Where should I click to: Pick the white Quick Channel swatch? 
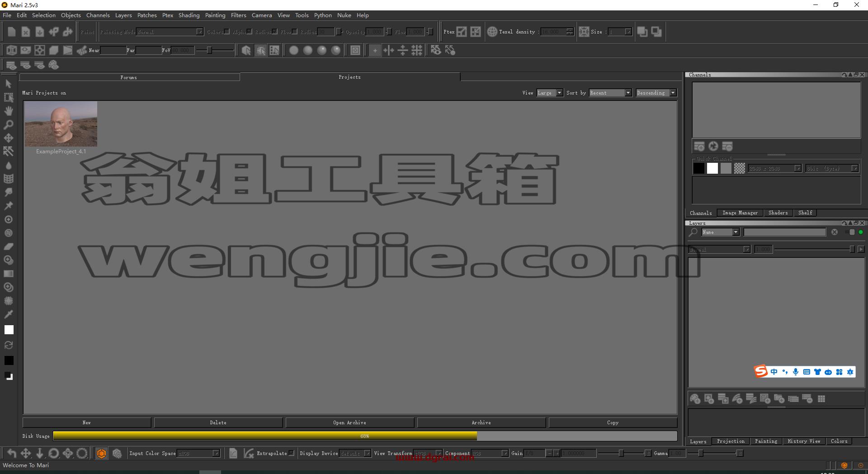[712, 168]
